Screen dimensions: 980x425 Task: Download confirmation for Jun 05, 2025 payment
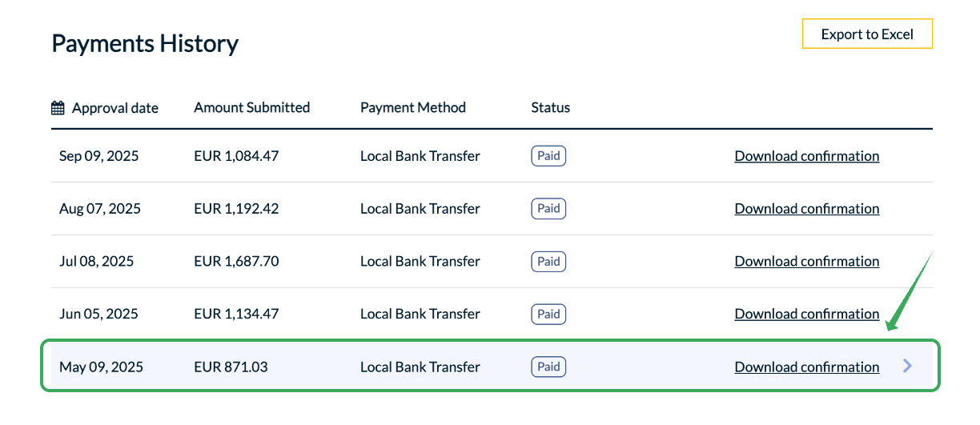(806, 315)
